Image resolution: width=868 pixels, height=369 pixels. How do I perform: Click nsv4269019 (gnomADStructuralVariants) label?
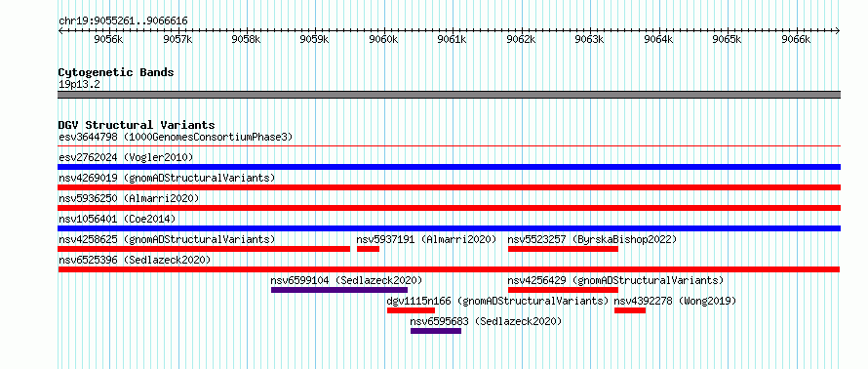(167, 178)
